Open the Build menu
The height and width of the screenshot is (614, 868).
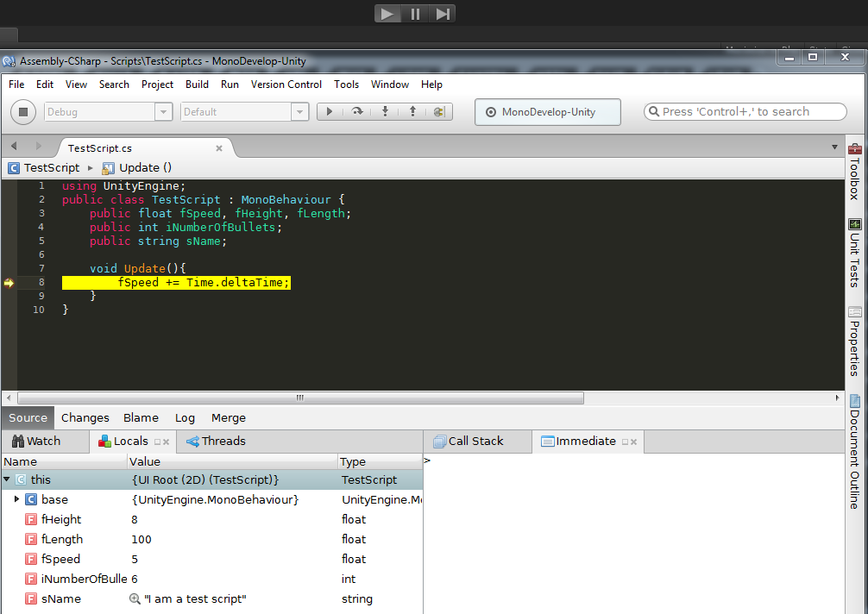point(197,84)
